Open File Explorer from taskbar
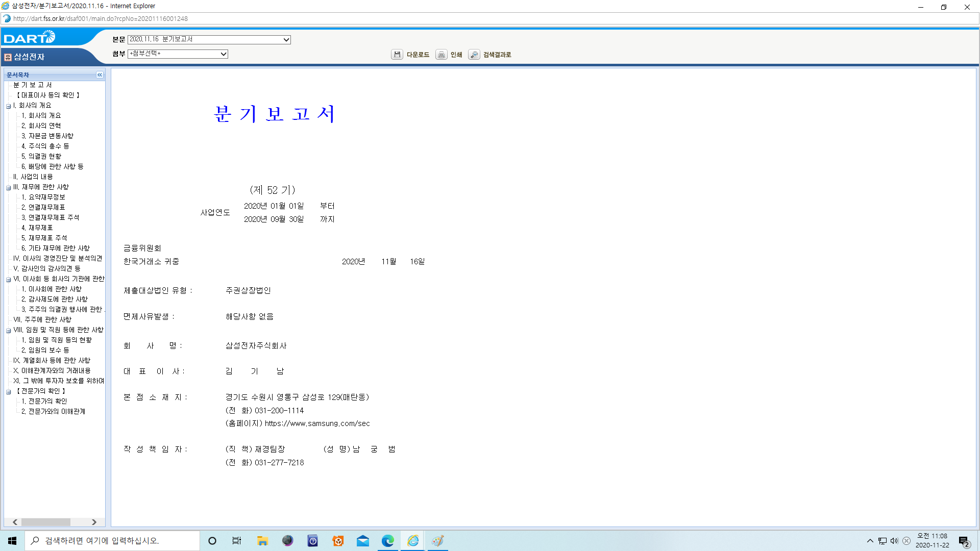 [262, 541]
